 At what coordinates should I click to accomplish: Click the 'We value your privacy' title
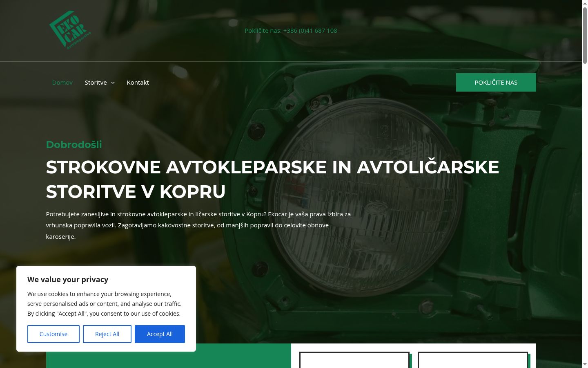pyautogui.click(x=68, y=279)
